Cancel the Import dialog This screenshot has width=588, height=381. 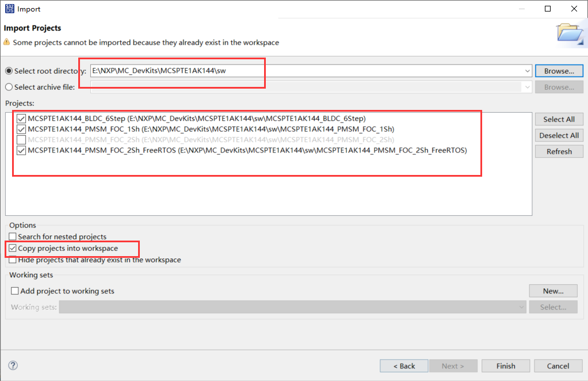click(x=558, y=366)
